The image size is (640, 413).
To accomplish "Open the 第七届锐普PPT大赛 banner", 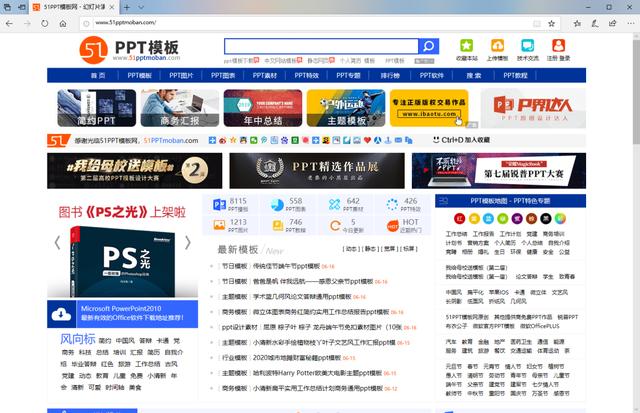I will point(499,171).
